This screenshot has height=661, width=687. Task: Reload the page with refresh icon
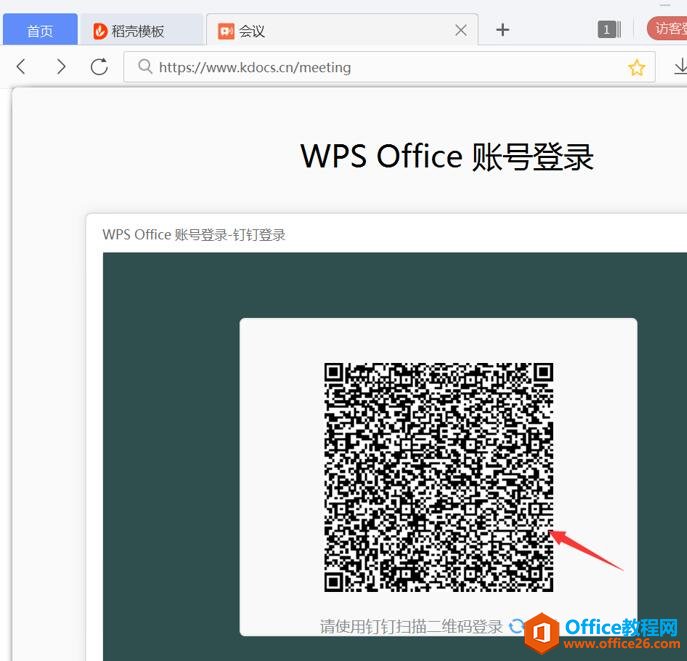click(99, 67)
